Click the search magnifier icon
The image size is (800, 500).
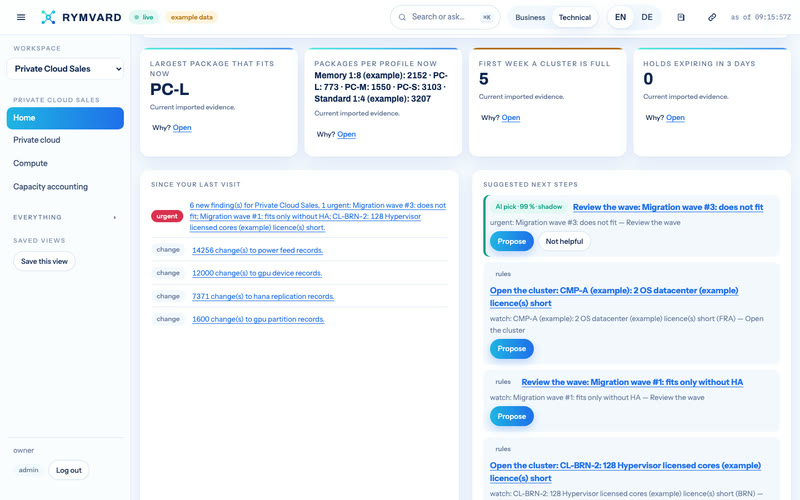[x=402, y=17]
